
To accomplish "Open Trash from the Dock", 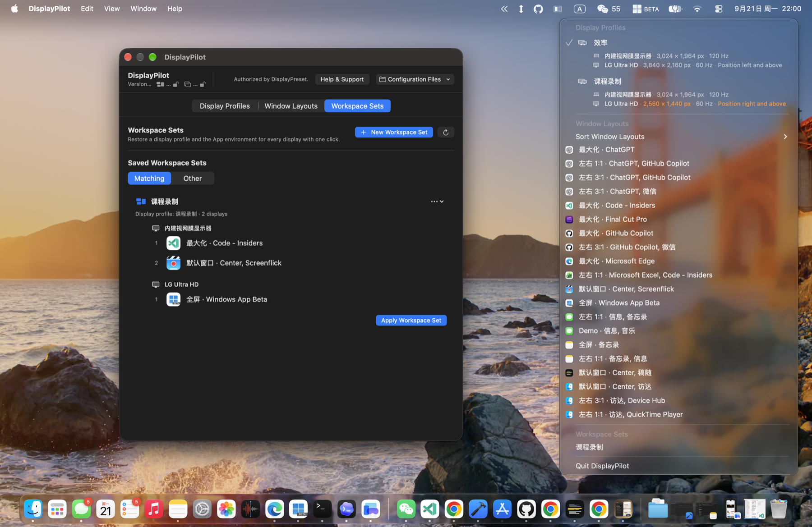I will tap(779, 509).
